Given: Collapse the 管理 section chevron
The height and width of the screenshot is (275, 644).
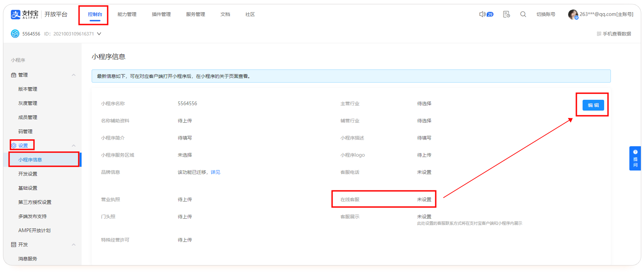Looking at the screenshot, I should point(74,75).
